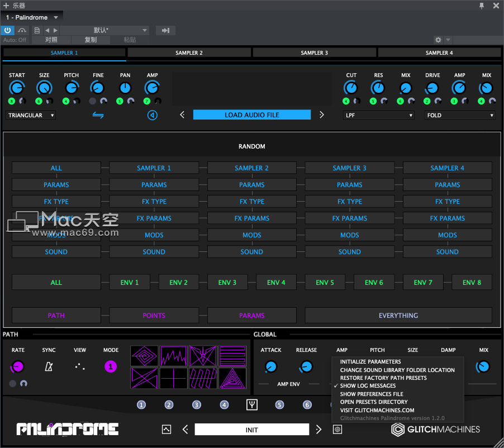Click the plus icon next to 乐器
The width and height of the screenshot is (504, 448).
tap(6, 6)
